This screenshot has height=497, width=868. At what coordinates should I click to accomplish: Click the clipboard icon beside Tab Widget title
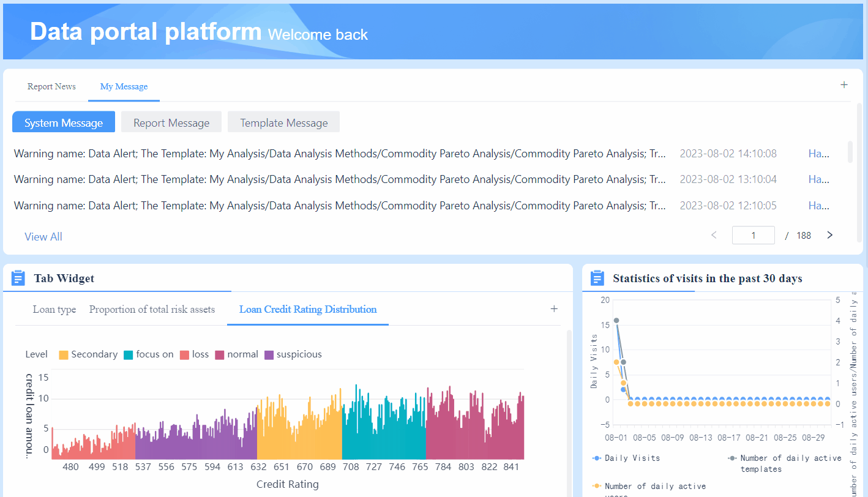[x=18, y=278]
